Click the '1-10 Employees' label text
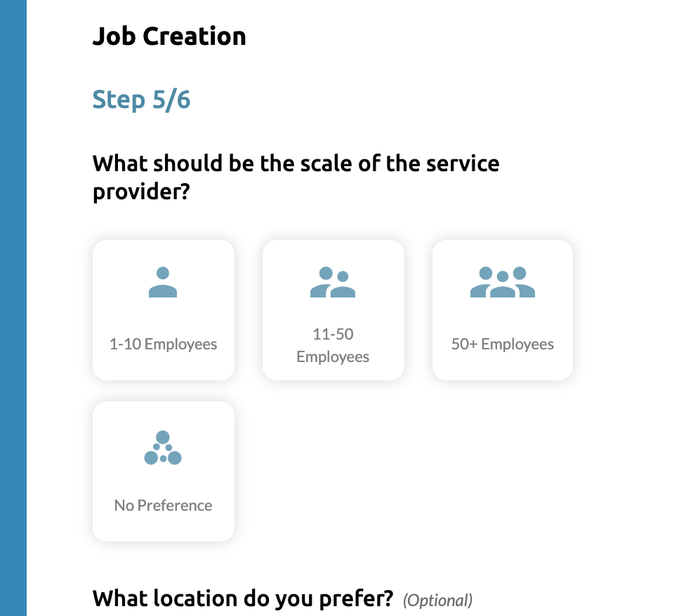The width and height of the screenshot is (674, 616). pyautogui.click(x=163, y=344)
